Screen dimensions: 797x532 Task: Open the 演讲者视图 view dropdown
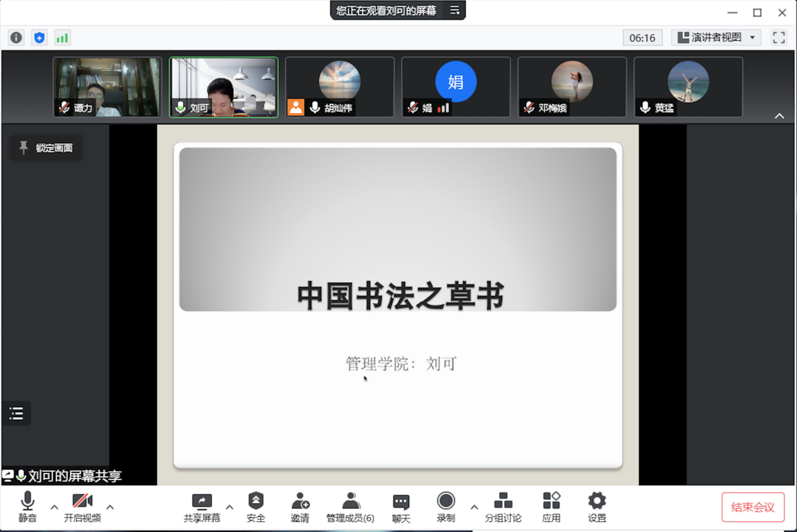(x=717, y=38)
